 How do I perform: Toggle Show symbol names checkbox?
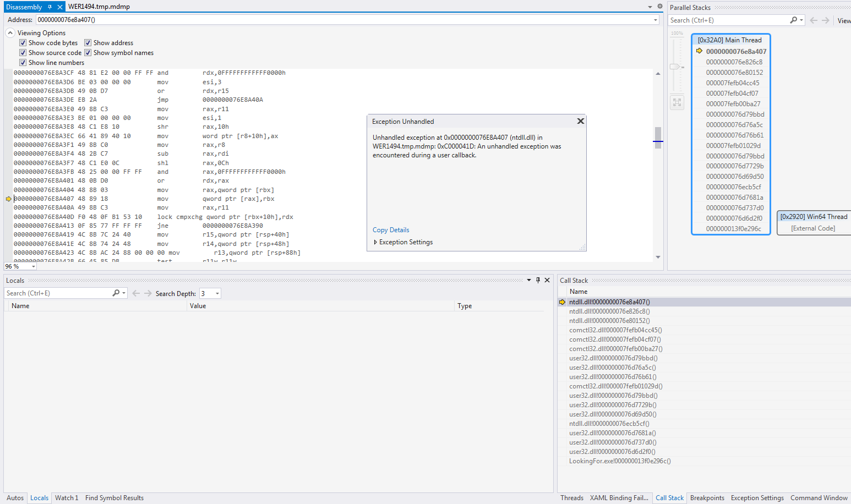[88, 53]
